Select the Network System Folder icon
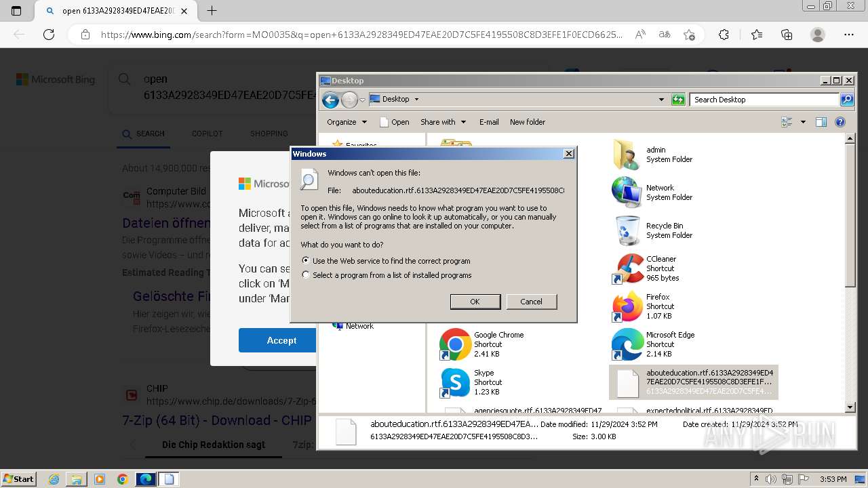 (627, 192)
